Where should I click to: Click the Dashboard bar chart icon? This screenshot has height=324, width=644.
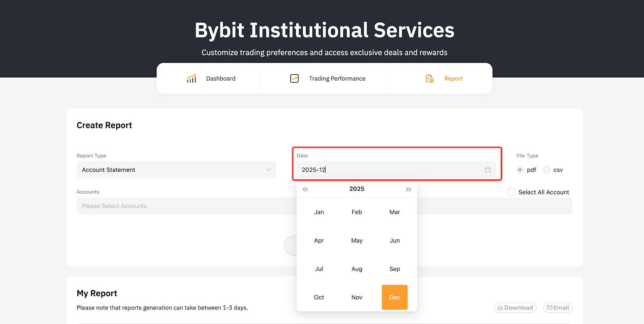192,79
